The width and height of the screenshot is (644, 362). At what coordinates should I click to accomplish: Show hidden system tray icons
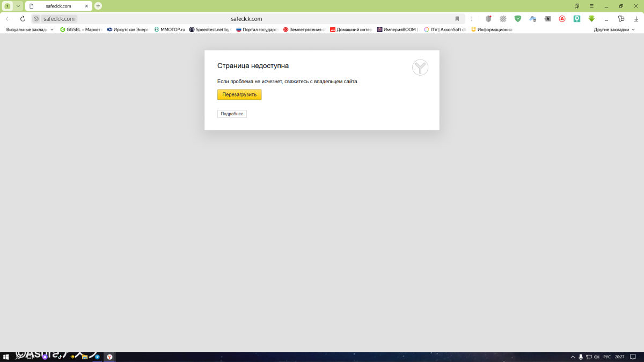tap(573, 357)
